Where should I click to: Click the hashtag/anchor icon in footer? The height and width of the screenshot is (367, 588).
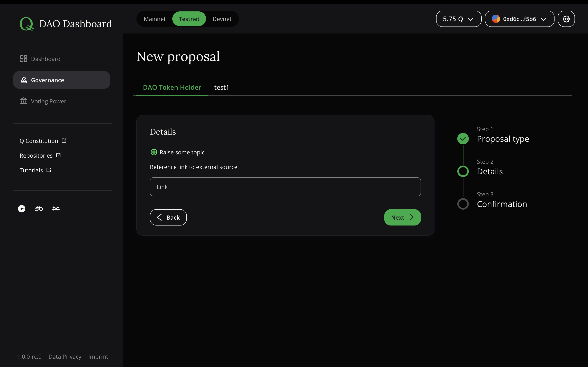click(56, 208)
